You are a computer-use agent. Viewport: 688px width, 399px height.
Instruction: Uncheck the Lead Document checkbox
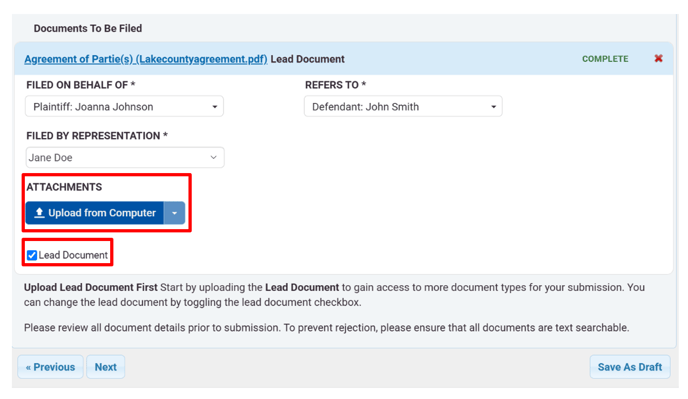[32, 255]
